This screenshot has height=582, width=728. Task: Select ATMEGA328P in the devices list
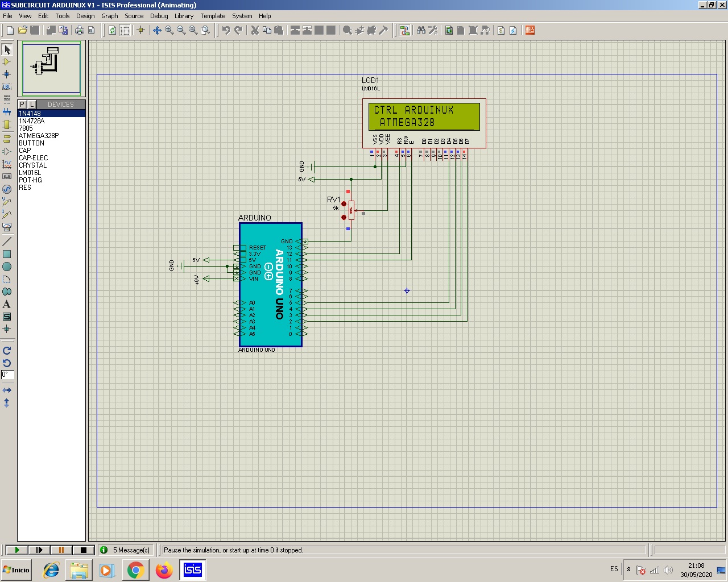point(39,136)
